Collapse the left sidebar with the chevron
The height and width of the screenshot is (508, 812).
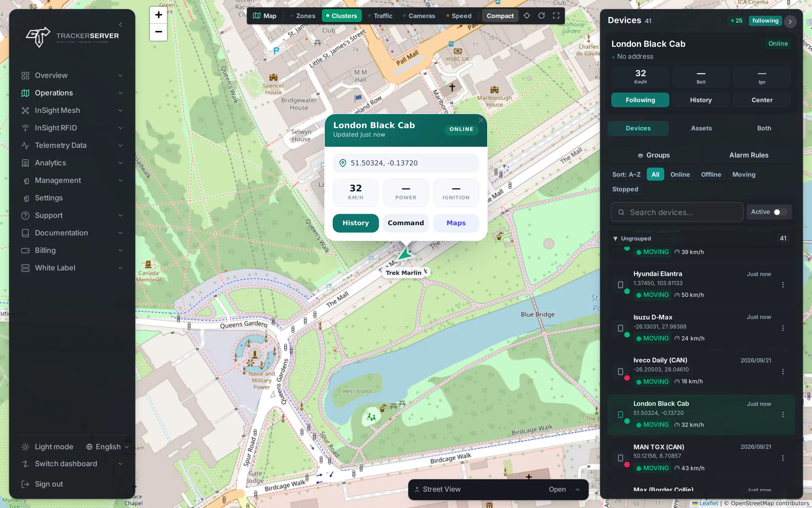click(120, 24)
